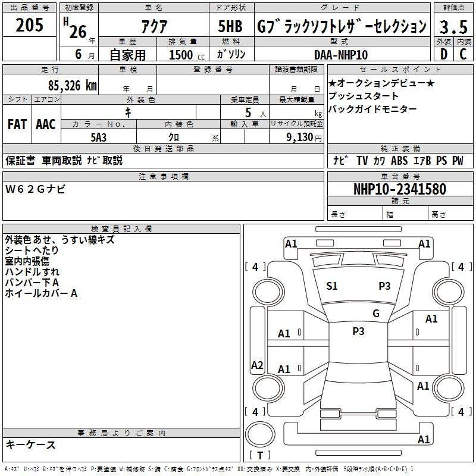Click the P3 marker on the roof panel

pos(358,331)
